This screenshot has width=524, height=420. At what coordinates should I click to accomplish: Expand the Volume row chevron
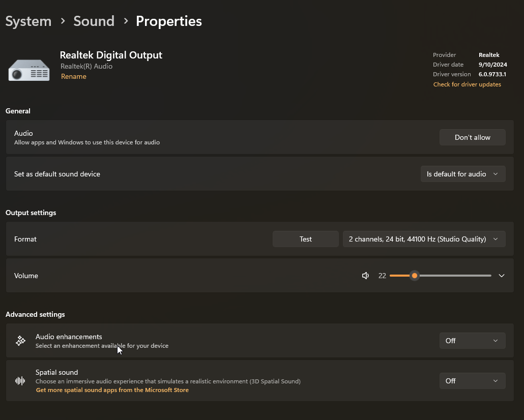(x=501, y=276)
